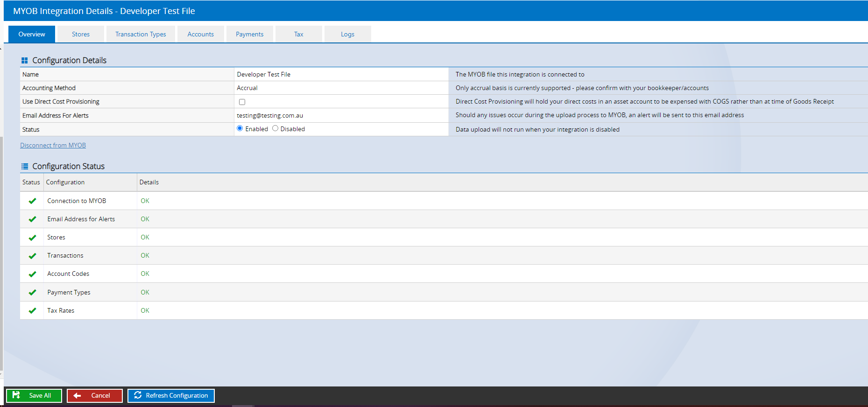Click the green check for Email Address for Alerts
868x407 pixels.
coord(32,219)
